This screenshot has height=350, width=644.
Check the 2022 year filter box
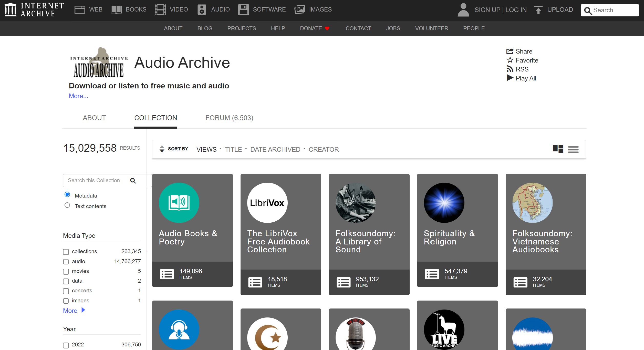click(x=66, y=345)
